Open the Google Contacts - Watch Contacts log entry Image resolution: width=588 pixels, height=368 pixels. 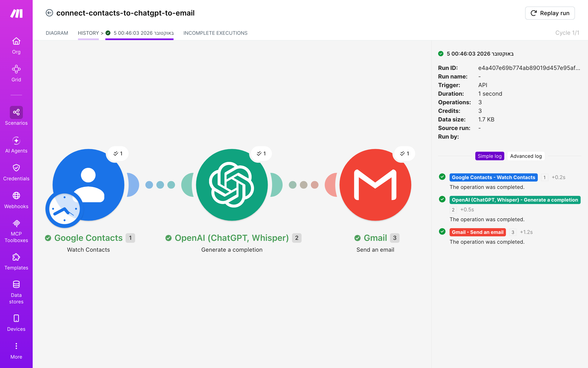pyautogui.click(x=493, y=177)
